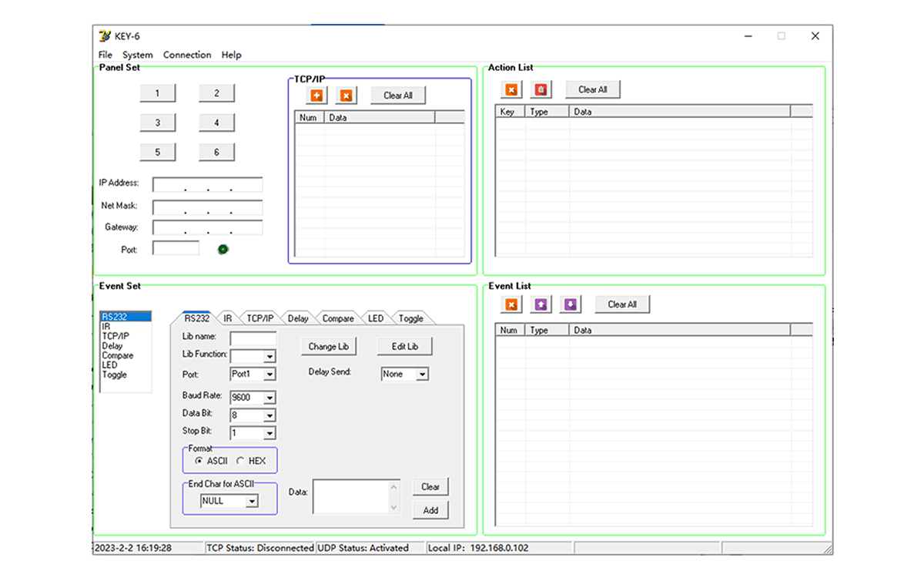Move event down with purple down arrow

(x=570, y=304)
